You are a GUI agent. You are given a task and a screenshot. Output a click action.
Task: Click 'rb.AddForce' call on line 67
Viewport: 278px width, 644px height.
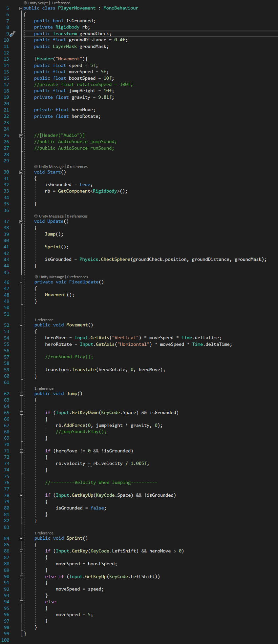point(70,425)
